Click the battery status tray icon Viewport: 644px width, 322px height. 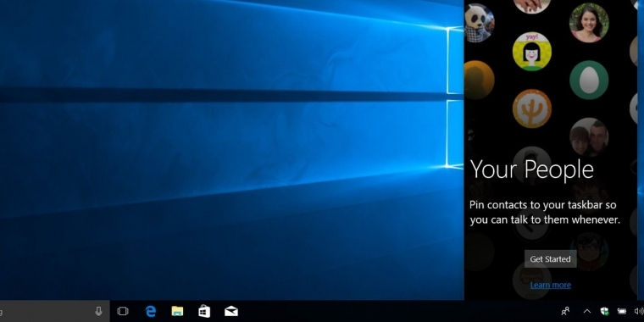click(622, 311)
